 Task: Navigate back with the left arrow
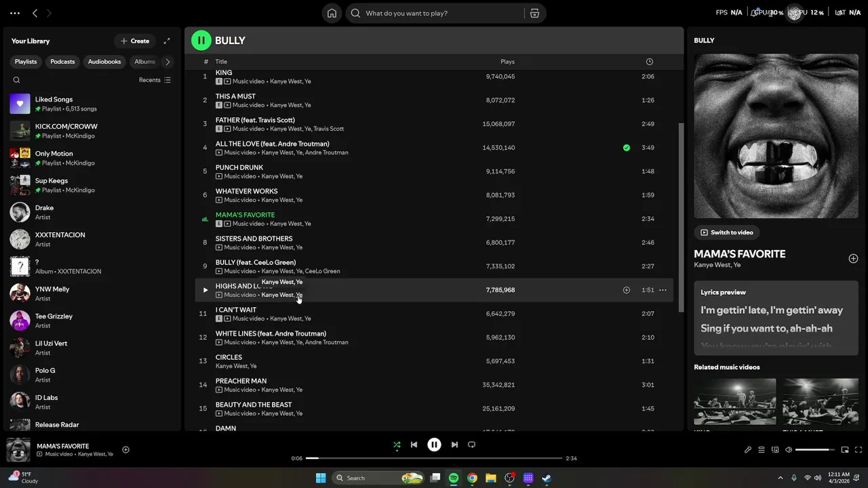pyautogui.click(x=35, y=13)
